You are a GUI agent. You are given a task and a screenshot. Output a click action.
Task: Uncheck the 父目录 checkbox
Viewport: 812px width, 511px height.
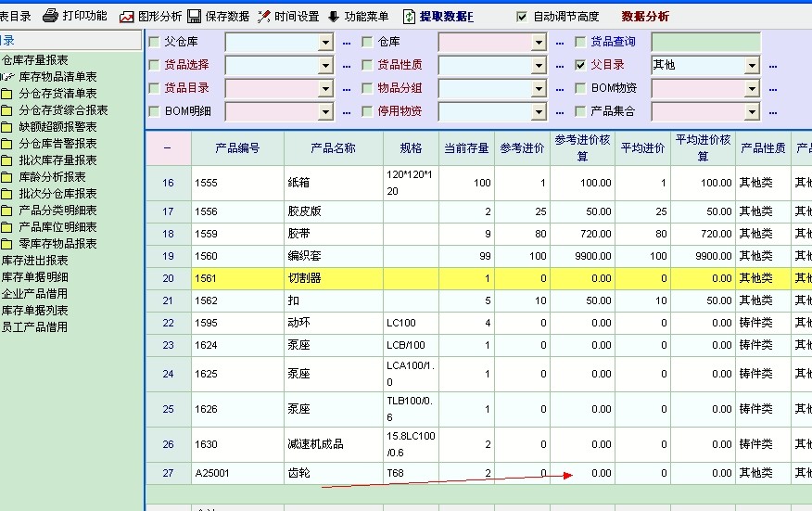pos(580,65)
